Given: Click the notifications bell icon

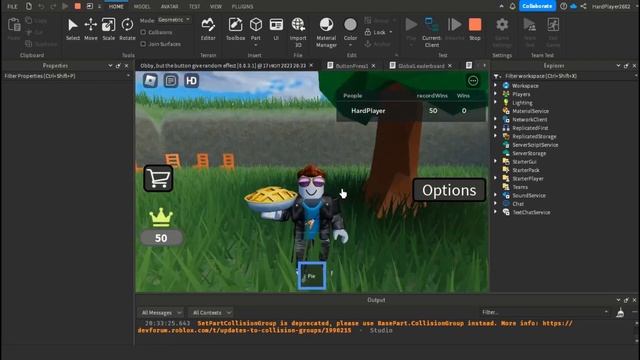Looking at the screenshot, I should 512,6.
